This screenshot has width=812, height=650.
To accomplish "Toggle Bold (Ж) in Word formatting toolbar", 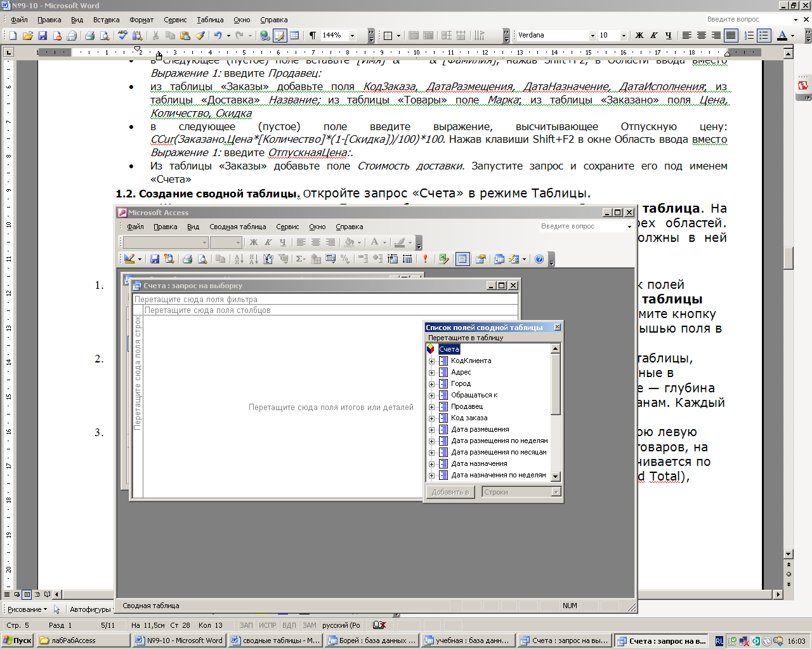I will coord(639,36).
